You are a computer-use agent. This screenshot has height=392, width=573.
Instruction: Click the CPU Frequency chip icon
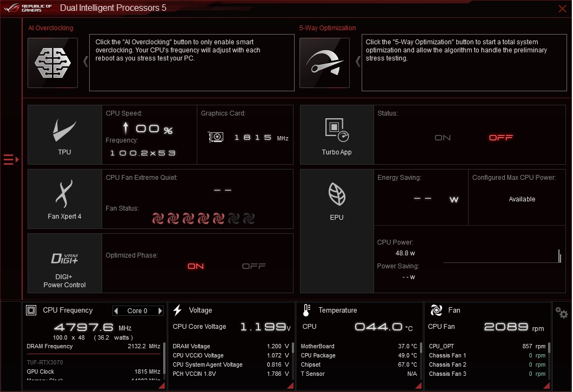pos(31,310)
